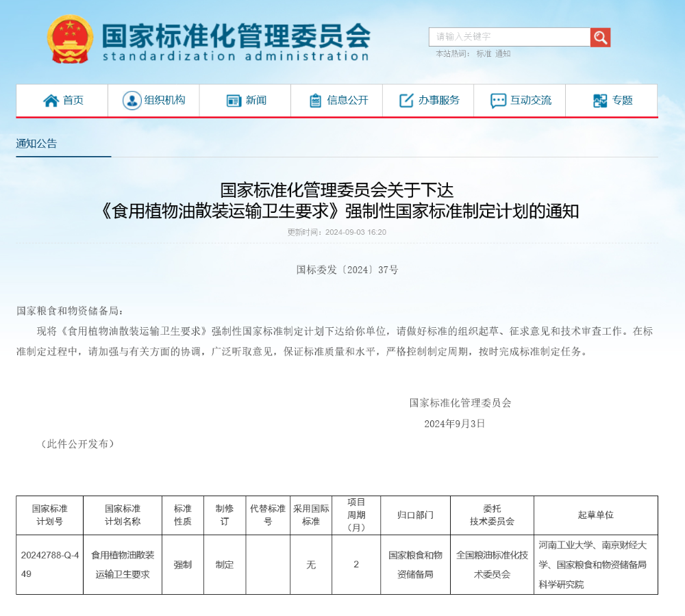Click the cell 食用植物油散装运输卫生要求
The height and width of the screenshot is (616, 685).
[123, 565]
